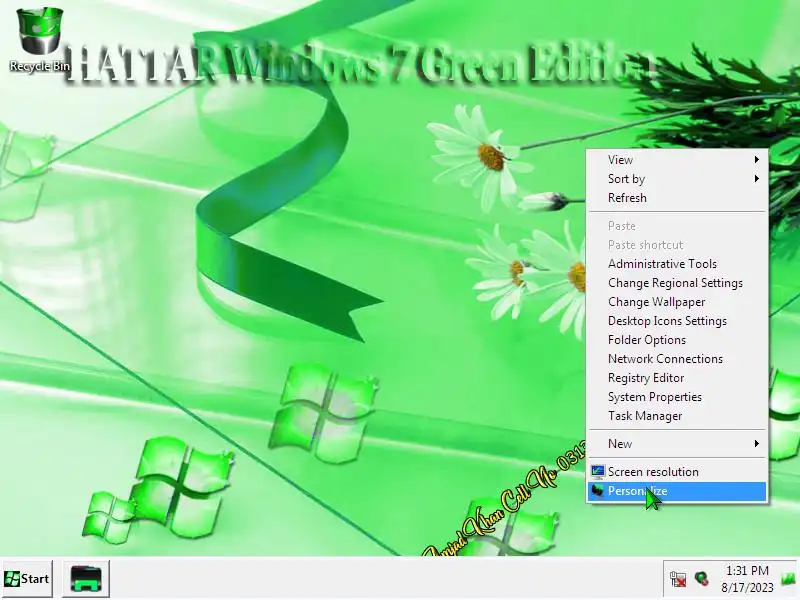Click the network disconnected tray icon
800x600 pixels.
[678, 579]
